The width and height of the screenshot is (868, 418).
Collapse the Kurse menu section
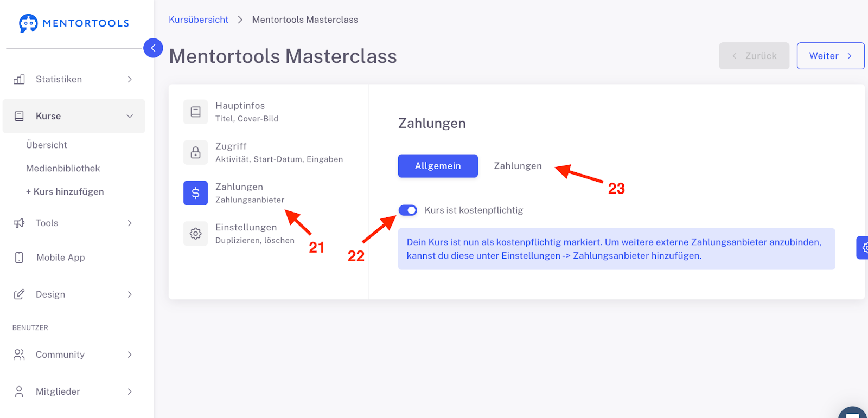pos(130,116)
